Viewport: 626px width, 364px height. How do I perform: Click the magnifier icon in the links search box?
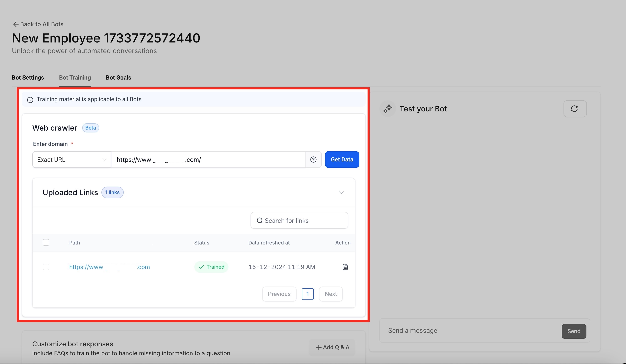[260, 220]
